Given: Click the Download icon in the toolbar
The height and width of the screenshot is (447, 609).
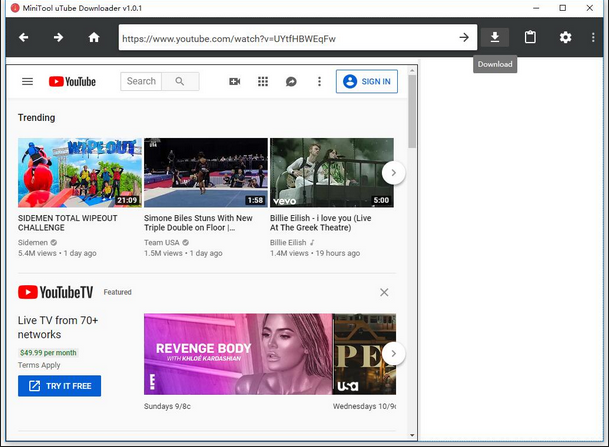Looking at the screenshot, I should [x=495, y=37].
